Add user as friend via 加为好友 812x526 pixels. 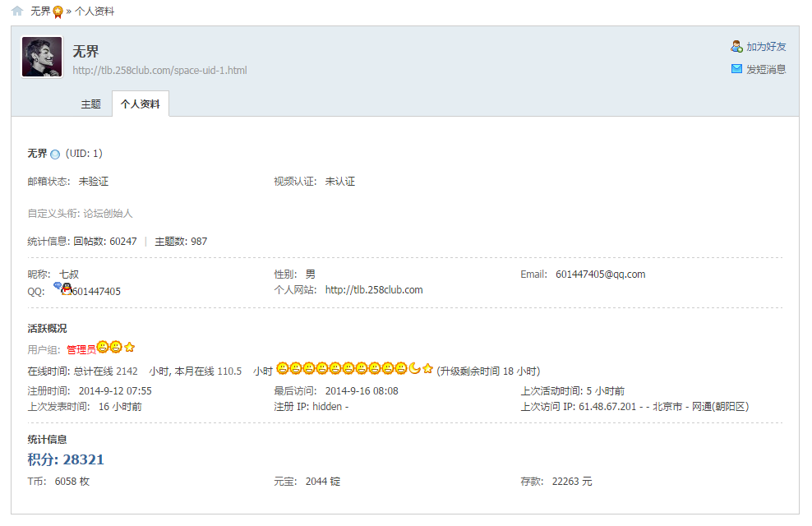coord(766,47)
